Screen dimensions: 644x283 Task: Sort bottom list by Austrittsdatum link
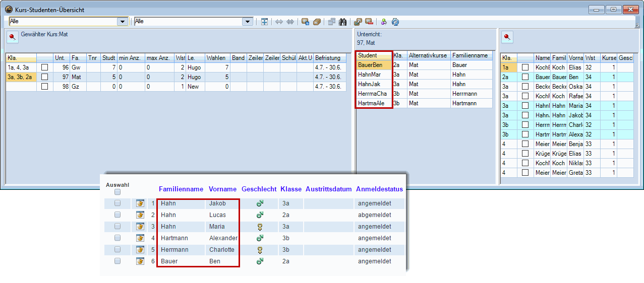click(x=328, y=189)
